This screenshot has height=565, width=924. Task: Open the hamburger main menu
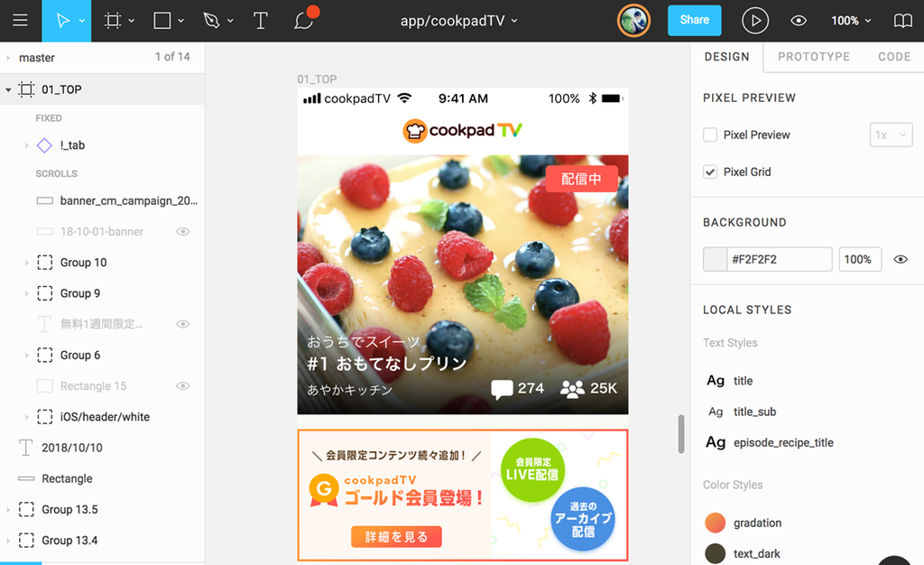(20, 21)
